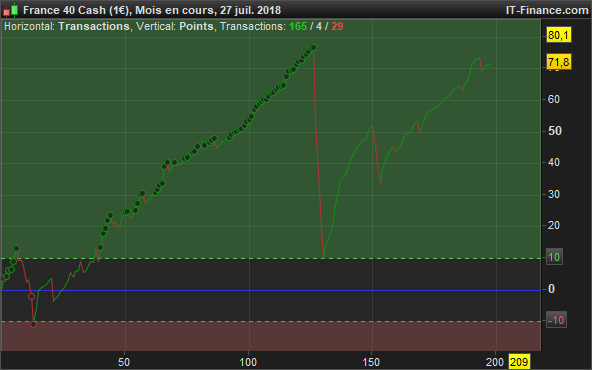Click the red circle marker at lowest equity point
The width and height of the screenshot is (592, 370).
pos(33,324)
